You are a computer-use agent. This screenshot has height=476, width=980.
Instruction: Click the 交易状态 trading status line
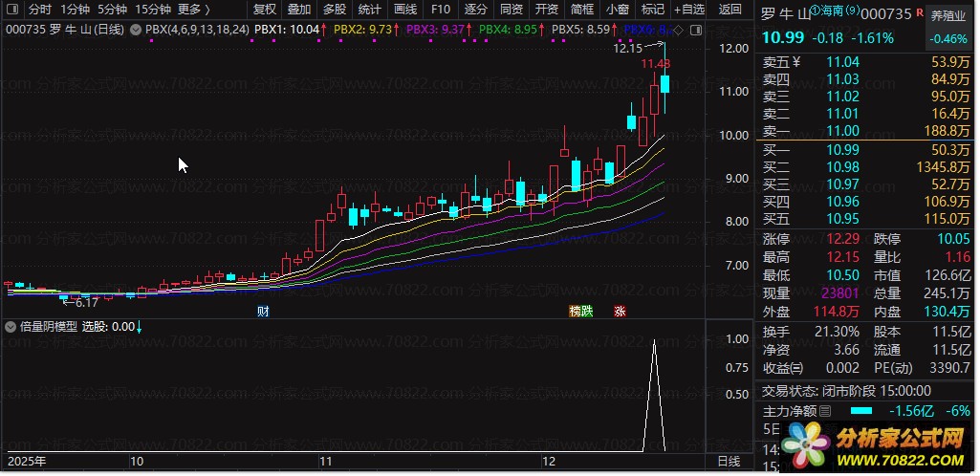pyautogui.click(x=846, y=391)
